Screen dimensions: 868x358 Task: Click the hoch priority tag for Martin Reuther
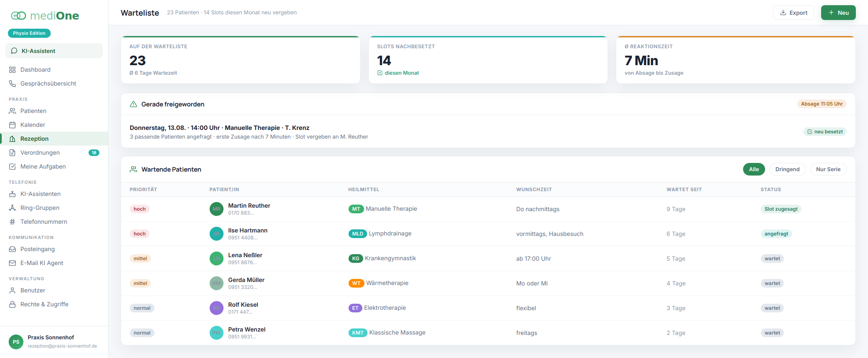140,209
